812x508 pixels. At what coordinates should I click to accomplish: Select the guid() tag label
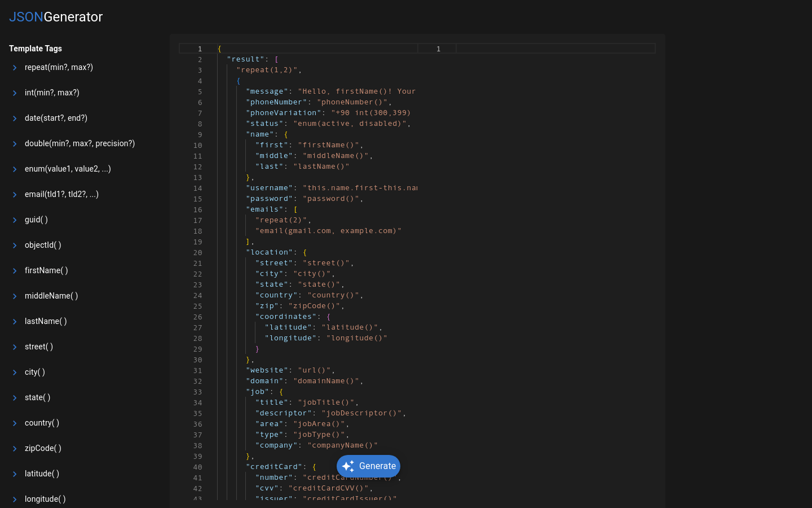point(36,220)
